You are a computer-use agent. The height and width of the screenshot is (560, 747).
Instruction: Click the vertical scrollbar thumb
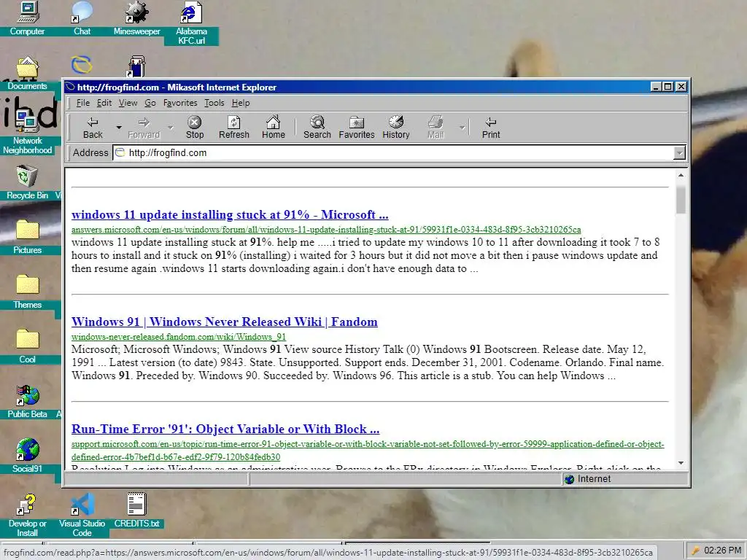681,200
